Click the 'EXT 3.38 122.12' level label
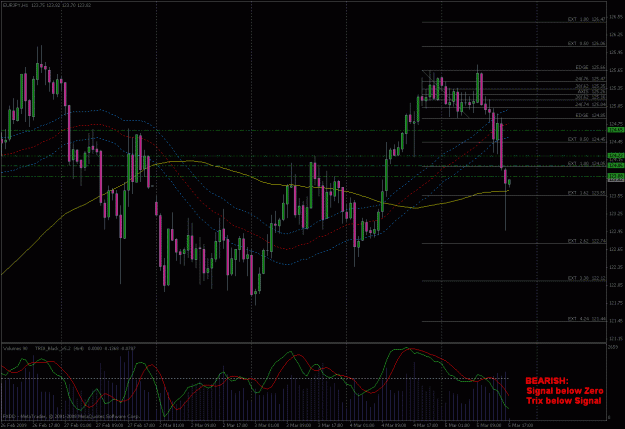 coord(587,278)
